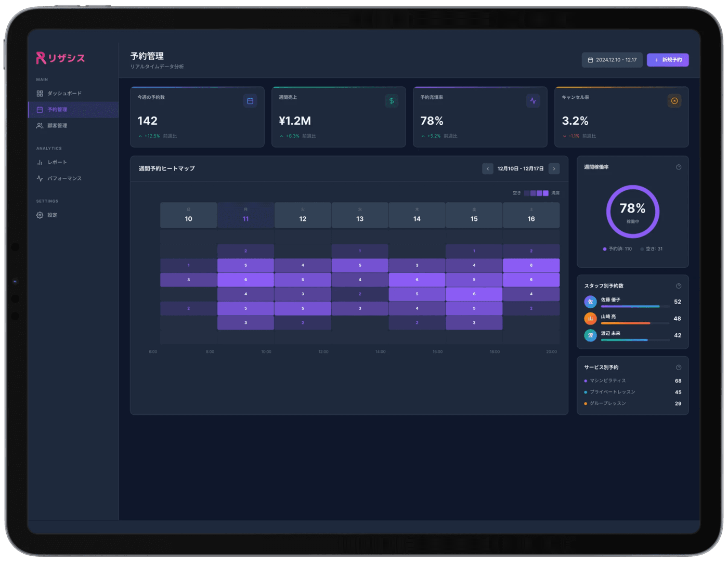
Task: Click the 予約済: 110 legend entry
Action: (617, 249)
